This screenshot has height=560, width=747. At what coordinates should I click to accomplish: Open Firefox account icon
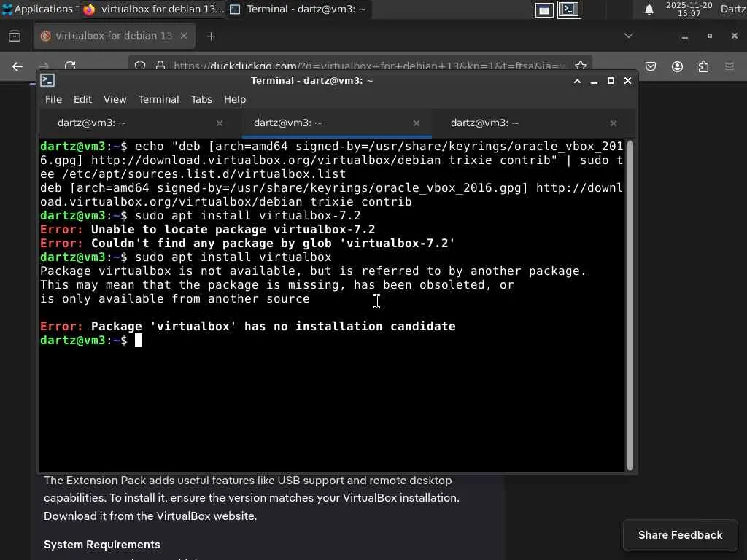tap(677, 66)
